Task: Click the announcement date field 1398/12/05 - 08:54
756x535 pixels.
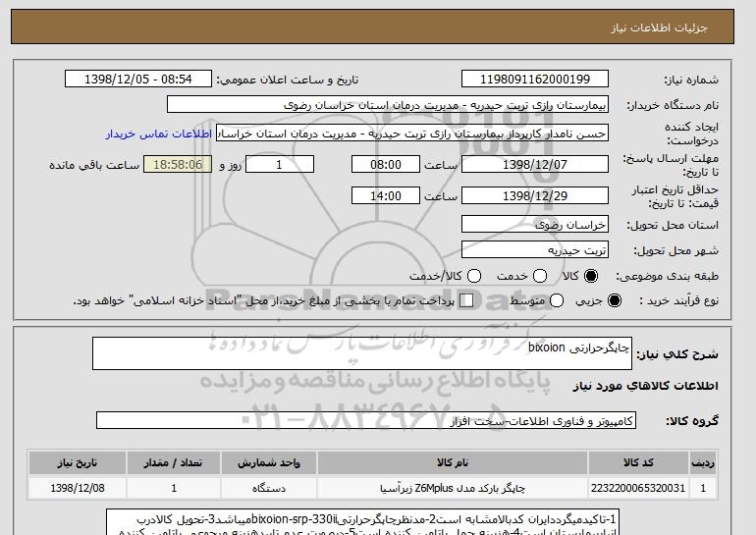Action: click(x=138, y=80)
